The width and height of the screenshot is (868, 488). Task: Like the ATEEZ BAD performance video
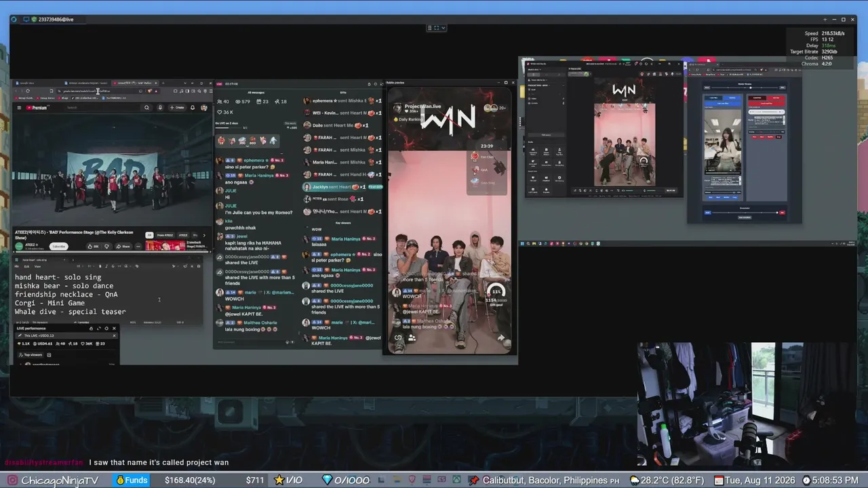pos(94,246)
